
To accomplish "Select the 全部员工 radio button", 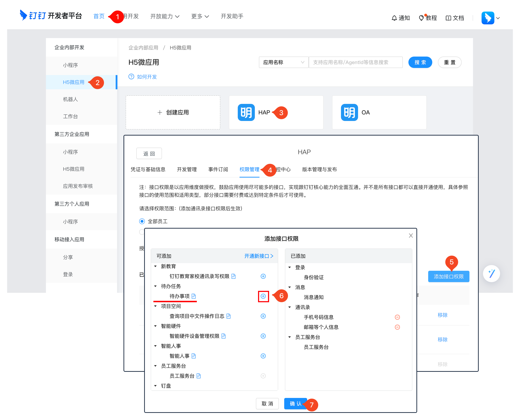I will pos(142,221).
